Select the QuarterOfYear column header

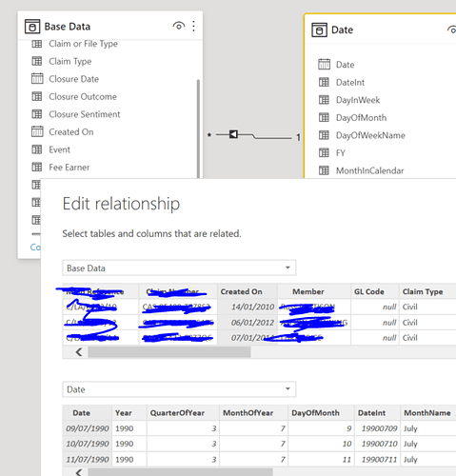pos(183,413)
